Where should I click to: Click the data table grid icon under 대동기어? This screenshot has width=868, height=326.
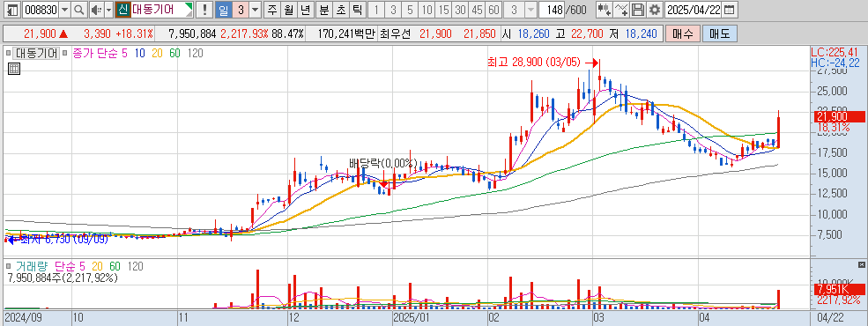[x=14, y=69]
